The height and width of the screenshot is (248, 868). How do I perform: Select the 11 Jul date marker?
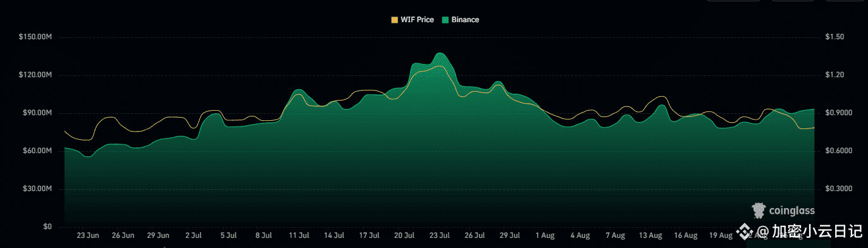299,235
